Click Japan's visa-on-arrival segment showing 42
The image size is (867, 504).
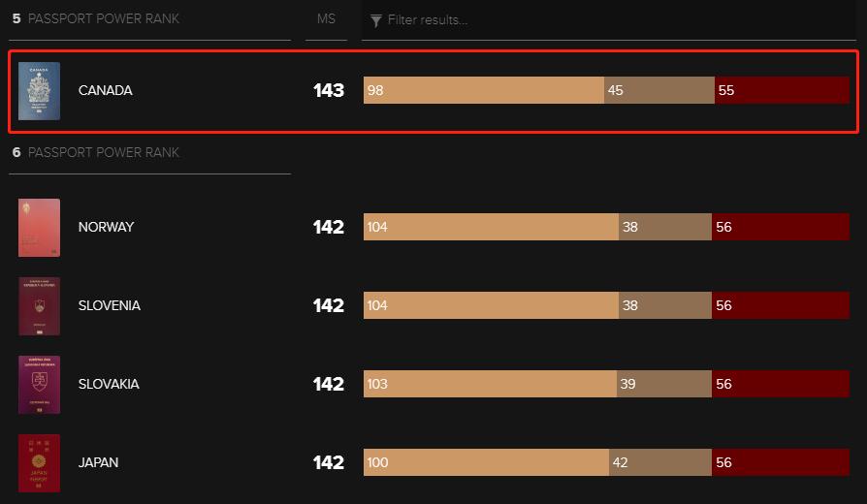pyautogui.click(x=659, y=462)
